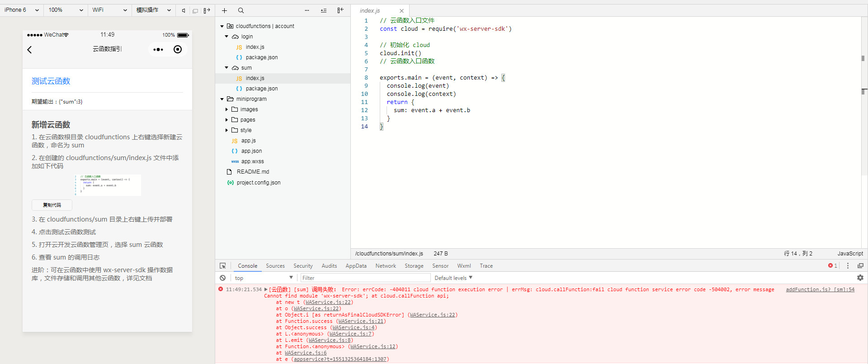Click the add new file plus icon
Image resolution: width=868 pixels, height=364 pixels.
[224, 10]
